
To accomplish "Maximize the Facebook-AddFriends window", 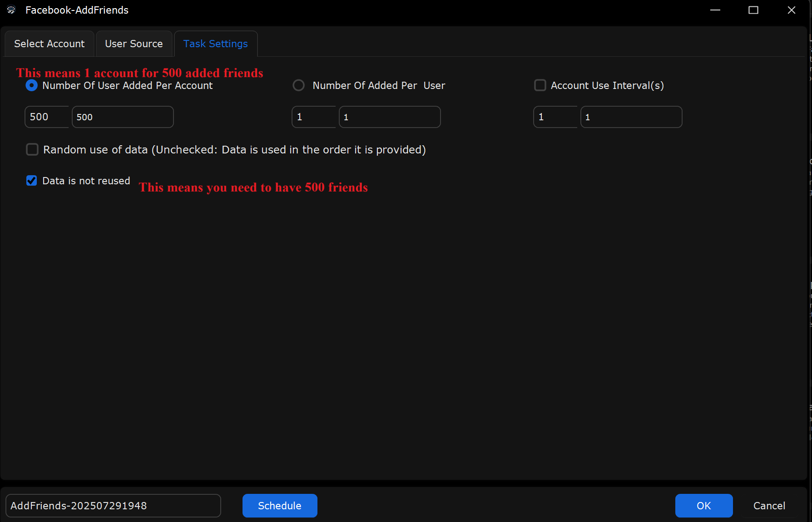I will (753, 10).
